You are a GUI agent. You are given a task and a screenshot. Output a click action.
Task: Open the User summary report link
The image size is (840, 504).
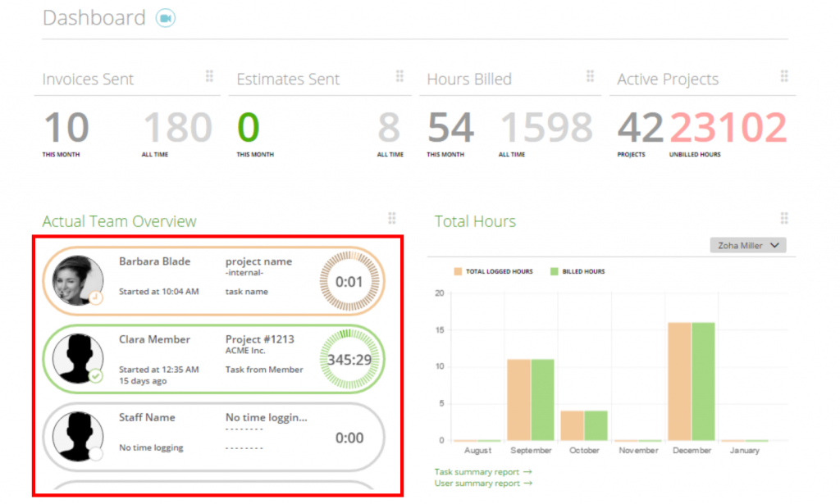[x=483, y=484]
